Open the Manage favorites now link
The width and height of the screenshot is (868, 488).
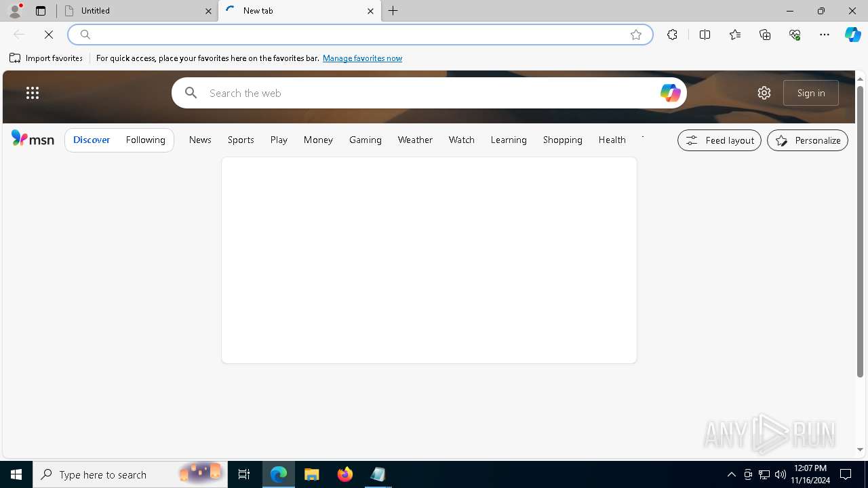point(362,58)
